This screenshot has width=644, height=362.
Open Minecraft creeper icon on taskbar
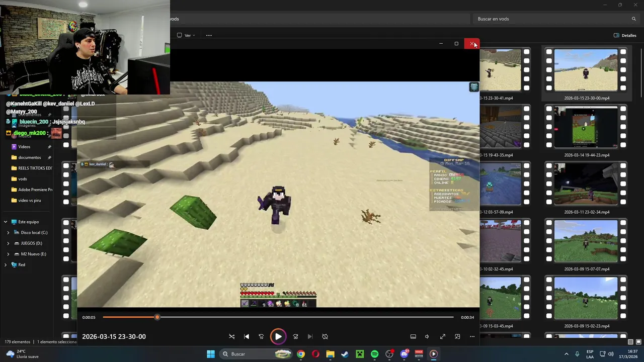pyautogui.click(x=360, y=354)
